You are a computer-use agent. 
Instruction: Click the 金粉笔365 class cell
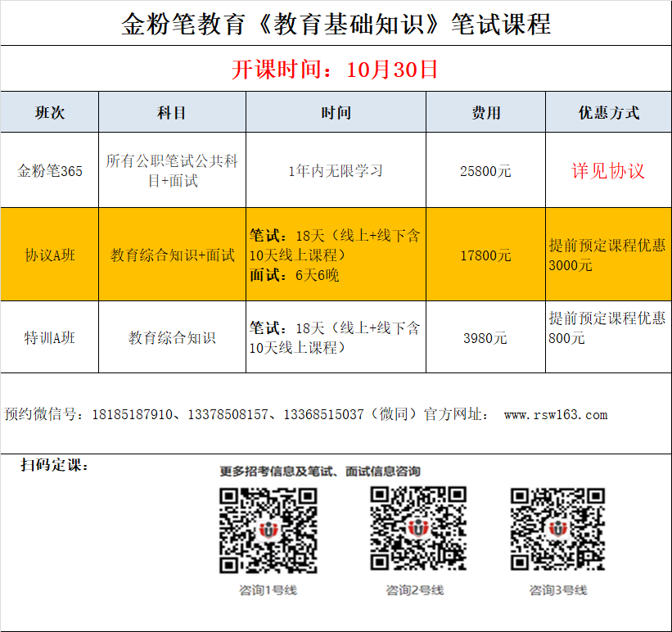click(x=50, y=171)
